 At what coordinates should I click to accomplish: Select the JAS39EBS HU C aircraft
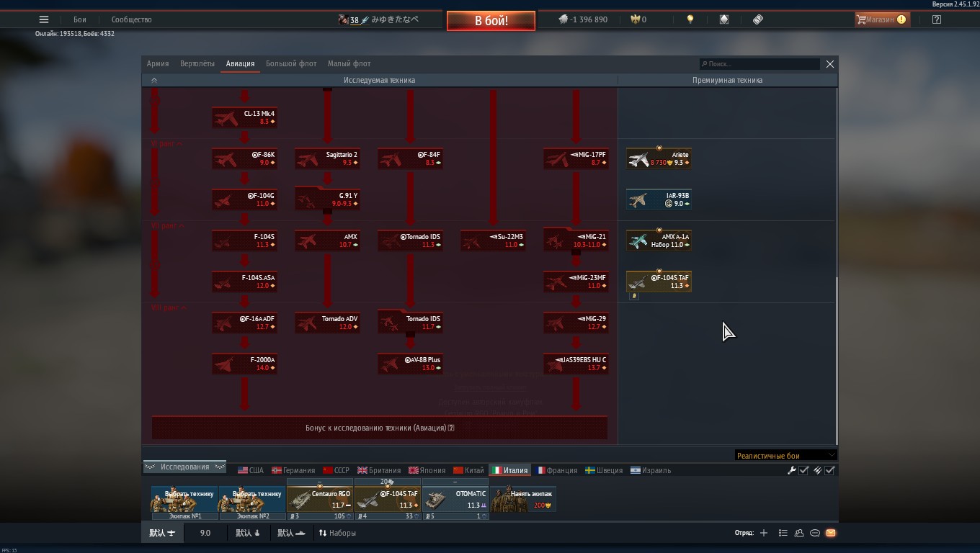coord(576,364)
